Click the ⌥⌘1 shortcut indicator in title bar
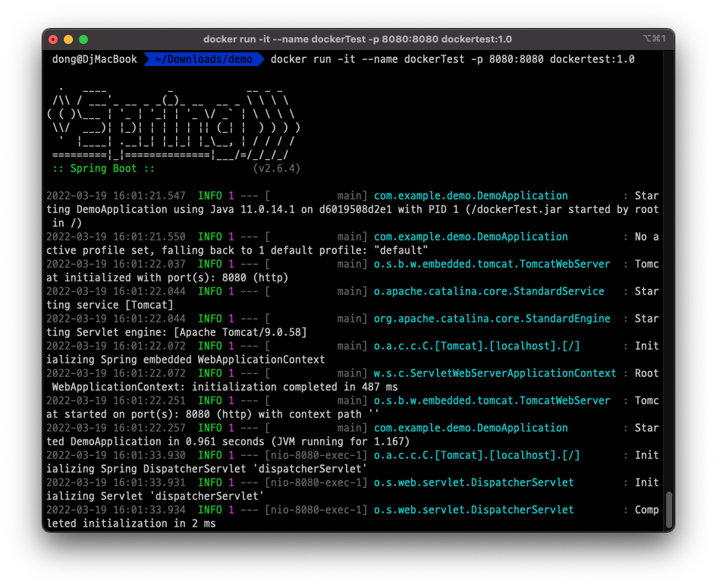The width and height of the screenshot is (717, 588). coord(654,39)
